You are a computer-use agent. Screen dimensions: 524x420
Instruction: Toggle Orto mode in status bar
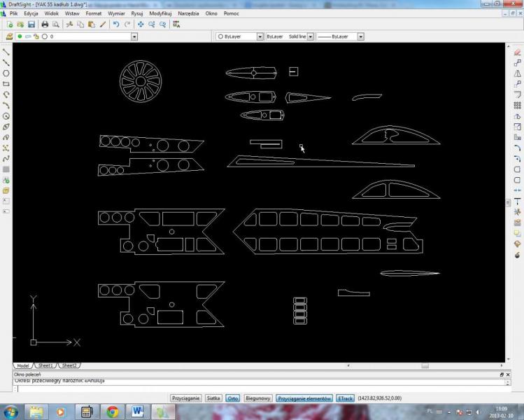coord(233,398)
